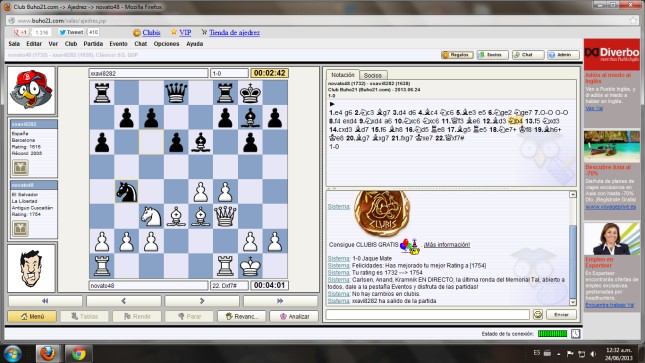Viewport: 645px width, 363px height.
Task: Open the Partida menu
Action: coord(93,44)
